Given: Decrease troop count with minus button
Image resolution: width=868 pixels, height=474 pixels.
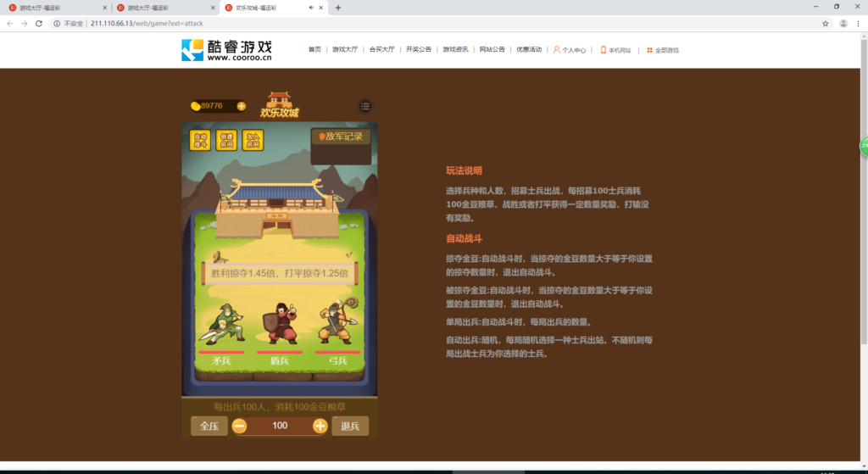Looking at the screenshot, I should [x=240, y=426].
